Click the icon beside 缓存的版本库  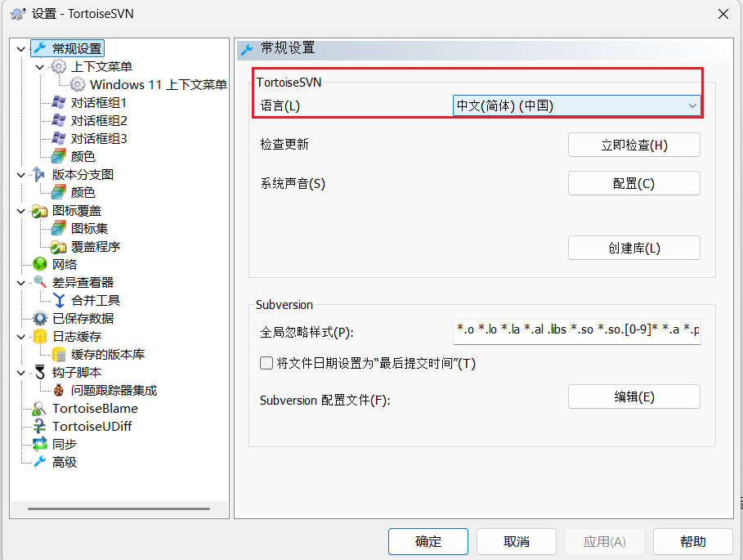pos(59,354)
